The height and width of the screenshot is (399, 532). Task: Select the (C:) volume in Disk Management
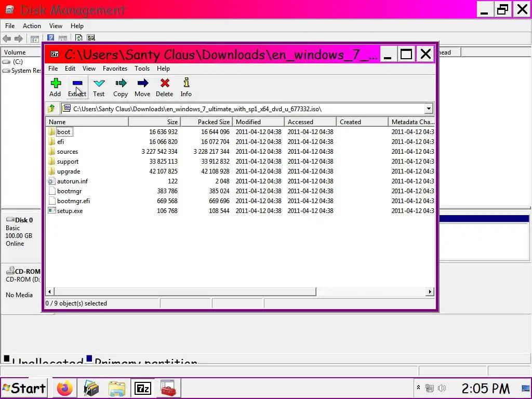pos(18,62)
